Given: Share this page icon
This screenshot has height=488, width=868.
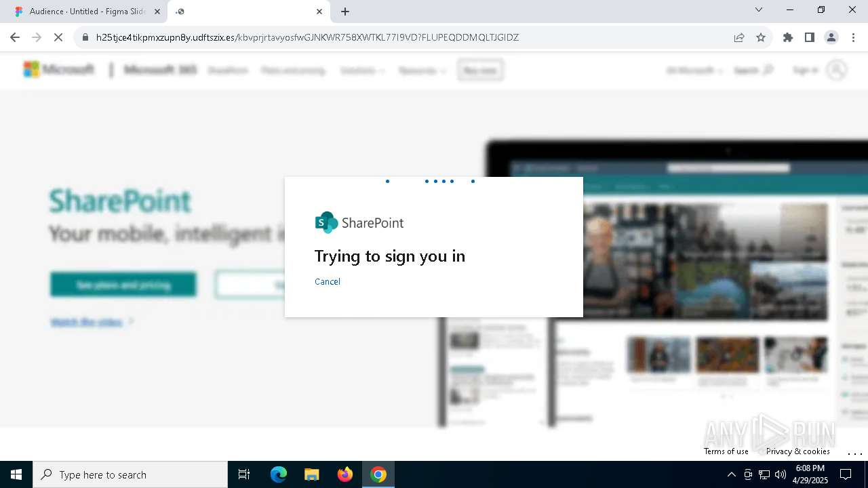Looking at the screenshot, I should [739, 38].
